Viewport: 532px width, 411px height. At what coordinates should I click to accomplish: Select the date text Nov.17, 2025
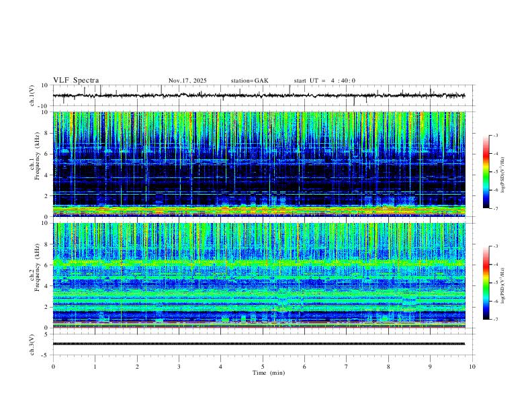187,81
